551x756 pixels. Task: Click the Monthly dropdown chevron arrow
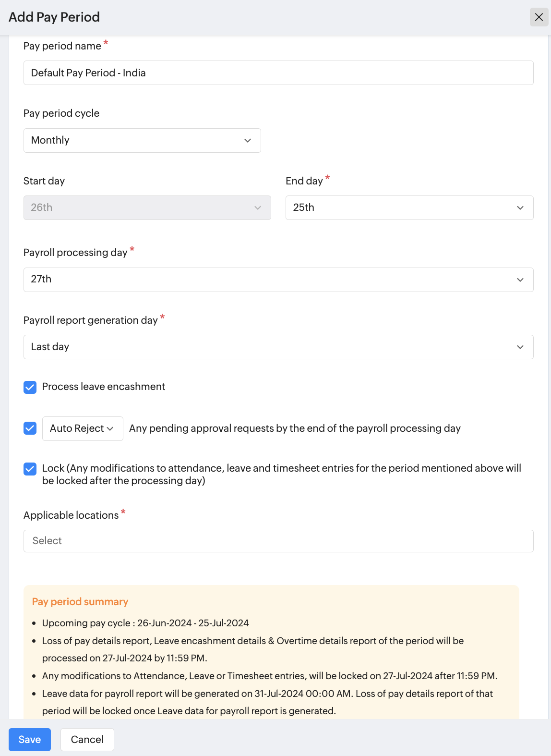tap(248, 141)
